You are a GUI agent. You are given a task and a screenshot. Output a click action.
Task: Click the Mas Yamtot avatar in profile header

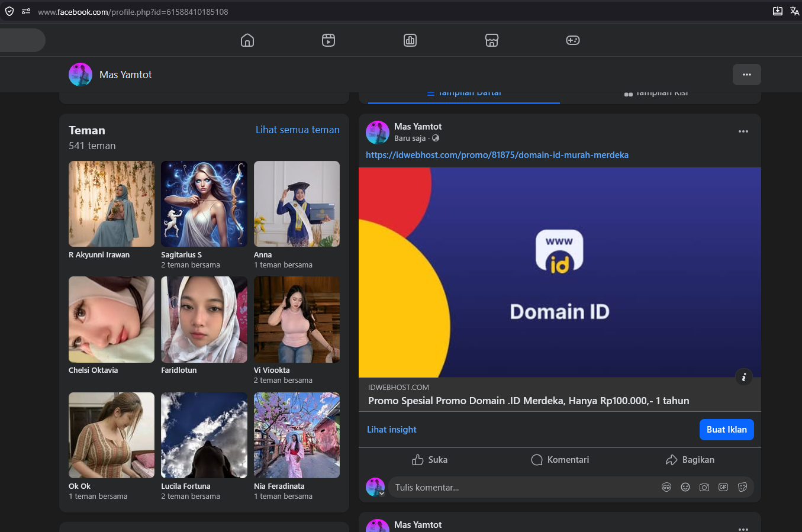(80, 75)
